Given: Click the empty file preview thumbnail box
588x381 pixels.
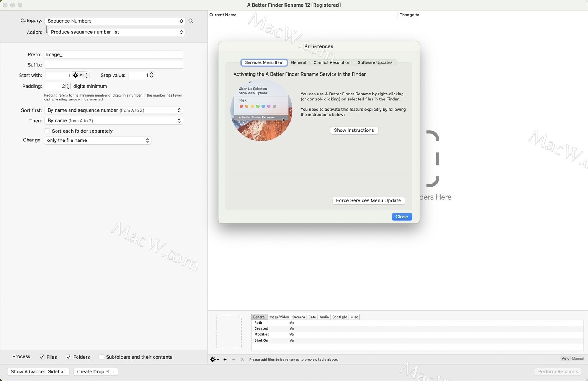Looking at the screenshot, I should [229, 332].
